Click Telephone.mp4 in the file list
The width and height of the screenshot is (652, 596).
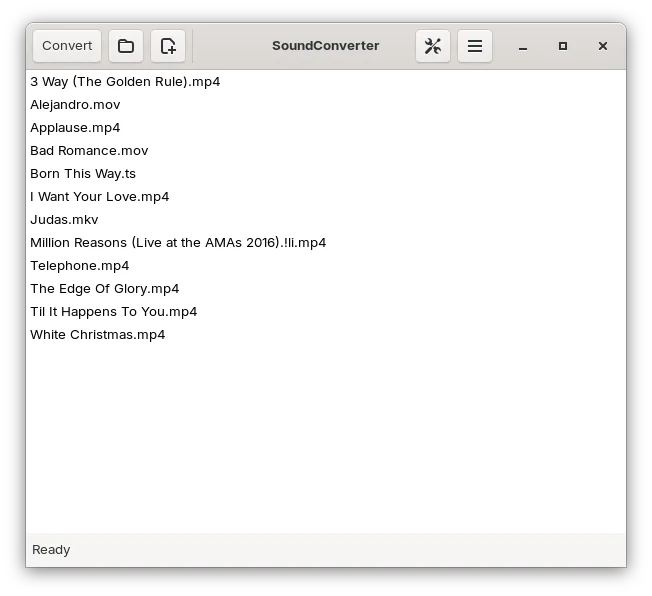(x=80, y=266)
